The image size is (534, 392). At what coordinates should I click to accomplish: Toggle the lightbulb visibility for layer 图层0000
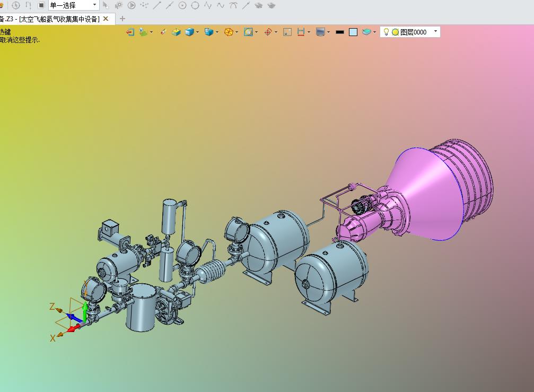tap(386, 32)
